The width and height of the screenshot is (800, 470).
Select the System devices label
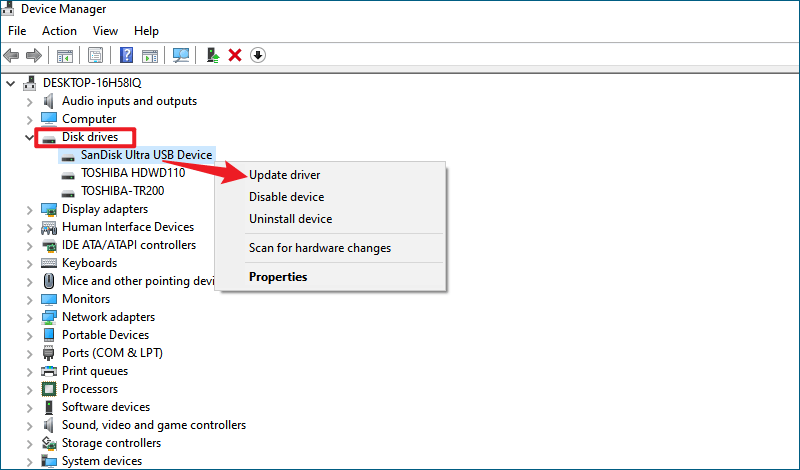pos(102,461)
